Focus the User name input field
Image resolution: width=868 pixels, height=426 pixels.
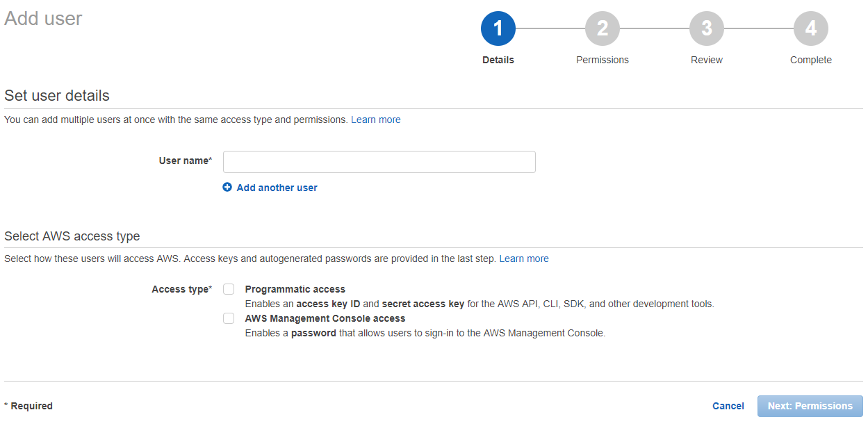(x=379, y=162)
